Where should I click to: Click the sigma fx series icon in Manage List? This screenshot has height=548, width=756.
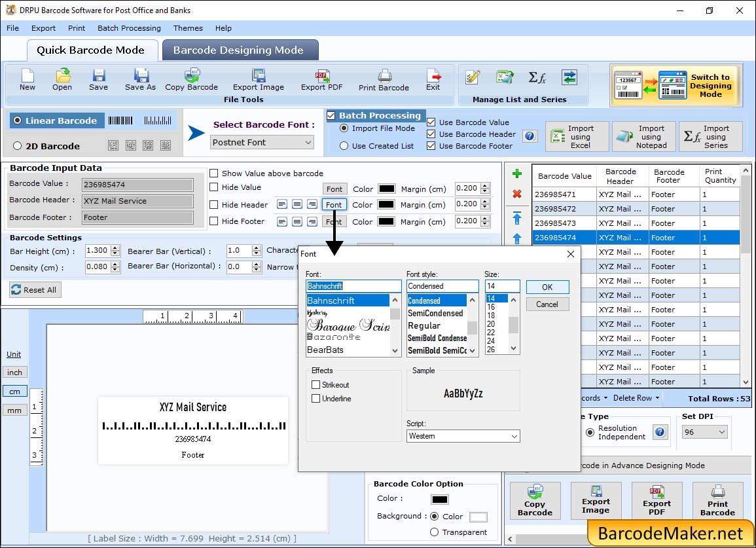point(537,77)
